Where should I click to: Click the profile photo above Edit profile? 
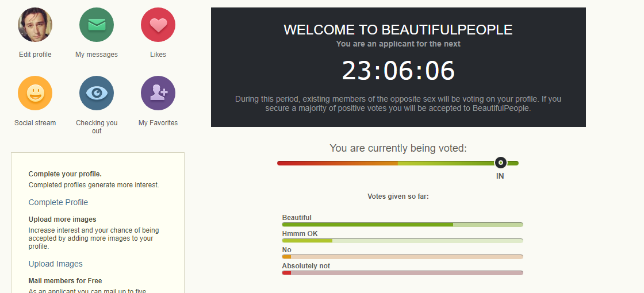point(35,25)
